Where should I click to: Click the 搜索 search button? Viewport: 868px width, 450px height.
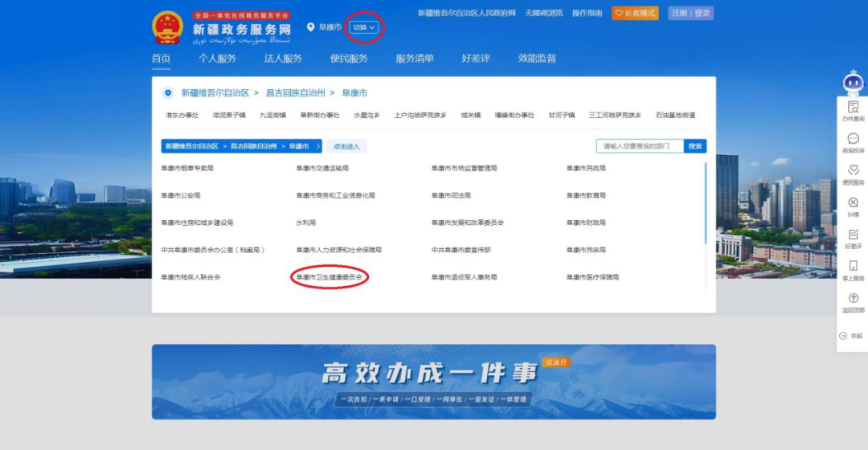coord(695,146)
